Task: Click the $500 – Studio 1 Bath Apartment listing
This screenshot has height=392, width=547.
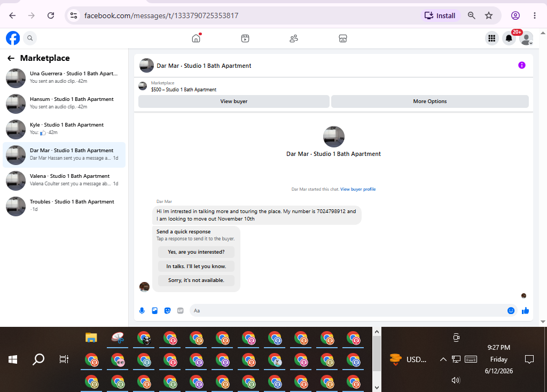Action: 184,90
